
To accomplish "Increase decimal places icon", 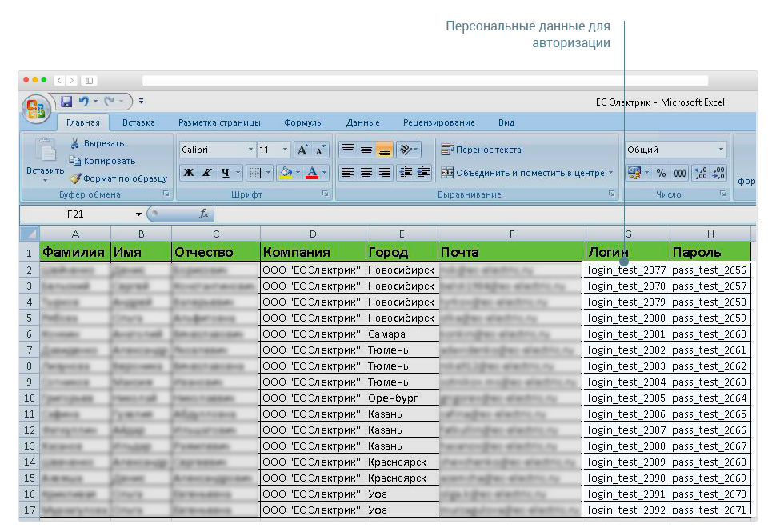I will coord(701,173).
